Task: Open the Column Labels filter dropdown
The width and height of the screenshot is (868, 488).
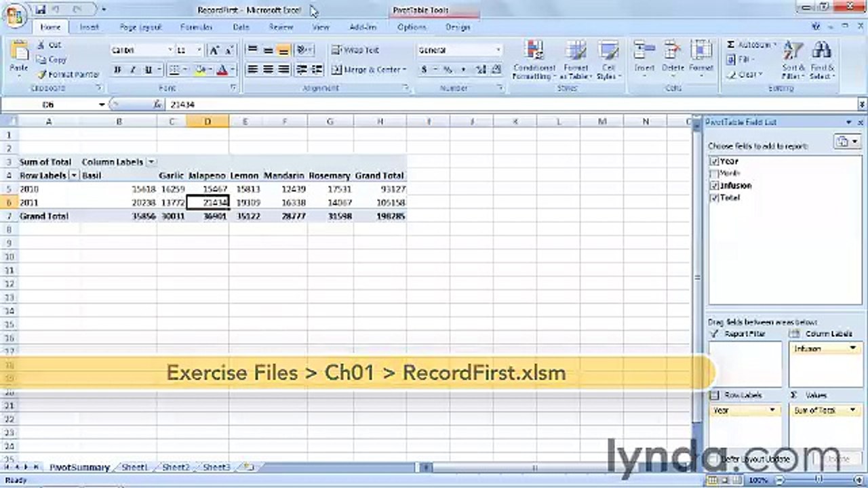Action: tap(151, 162)
